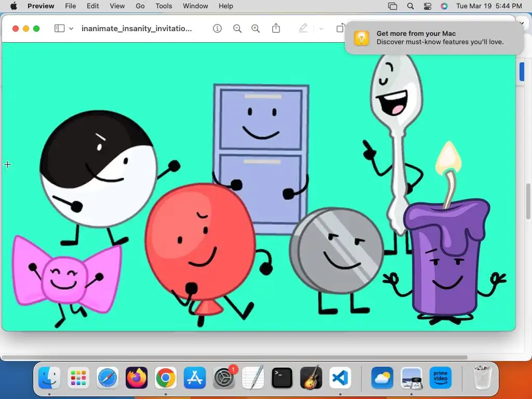Click the Stage Manager menu bar icon

393,6
